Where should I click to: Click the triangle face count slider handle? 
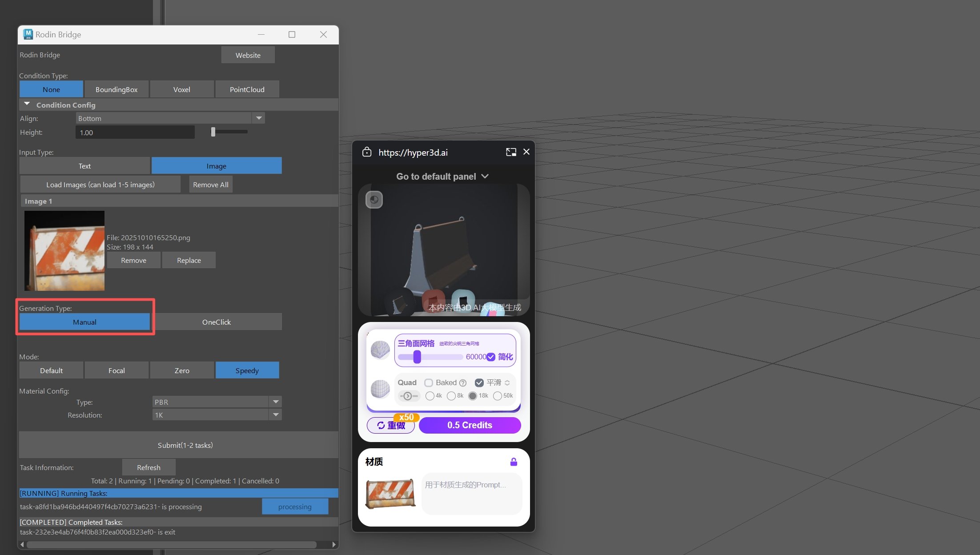(417, 357)
